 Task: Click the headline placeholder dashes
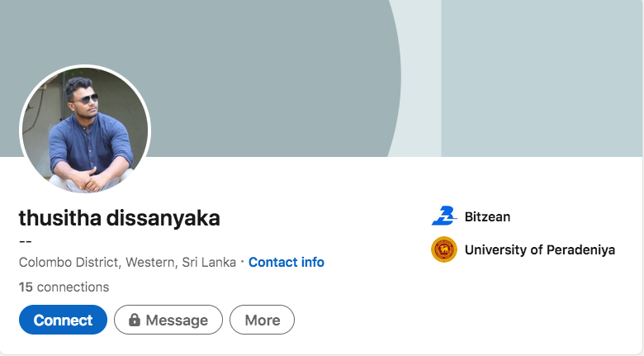pos(26,241)
